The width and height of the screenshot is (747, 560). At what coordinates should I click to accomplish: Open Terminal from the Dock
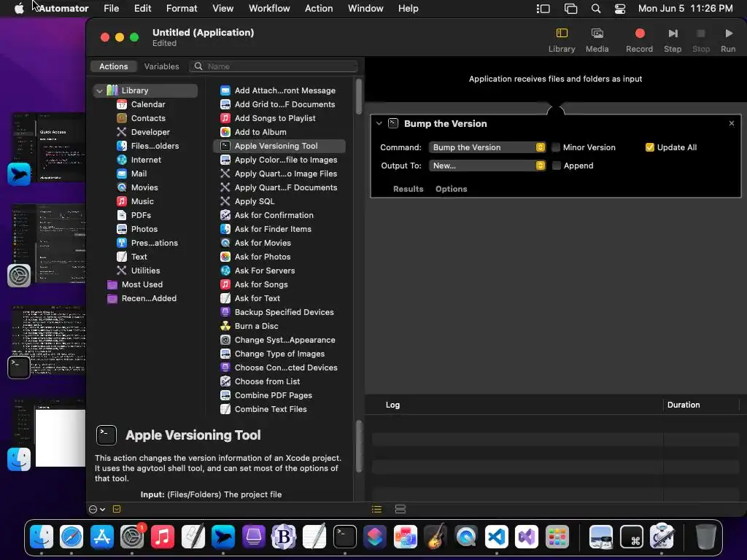(344, 537)
